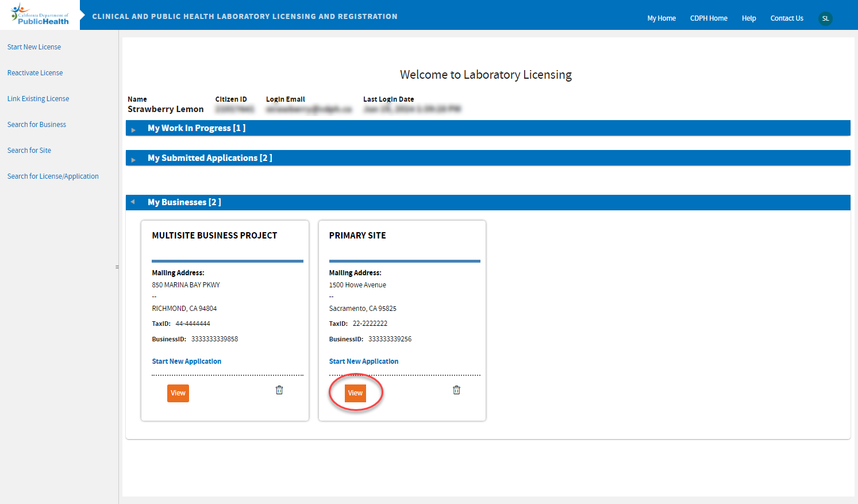This screenshot has width=858, height=504.
Task: Collapse the My Businesses section
Action: pyautogui.click(x=133, y=202)
